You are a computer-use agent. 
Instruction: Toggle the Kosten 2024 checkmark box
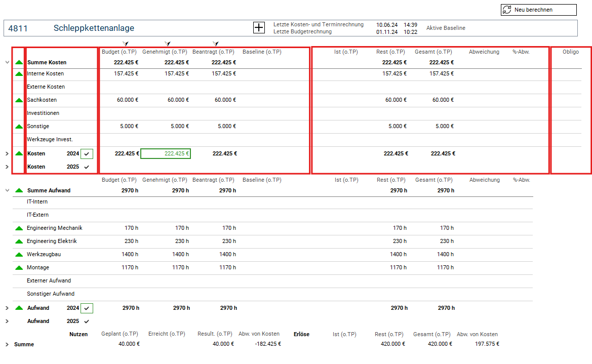coord(87,153)
